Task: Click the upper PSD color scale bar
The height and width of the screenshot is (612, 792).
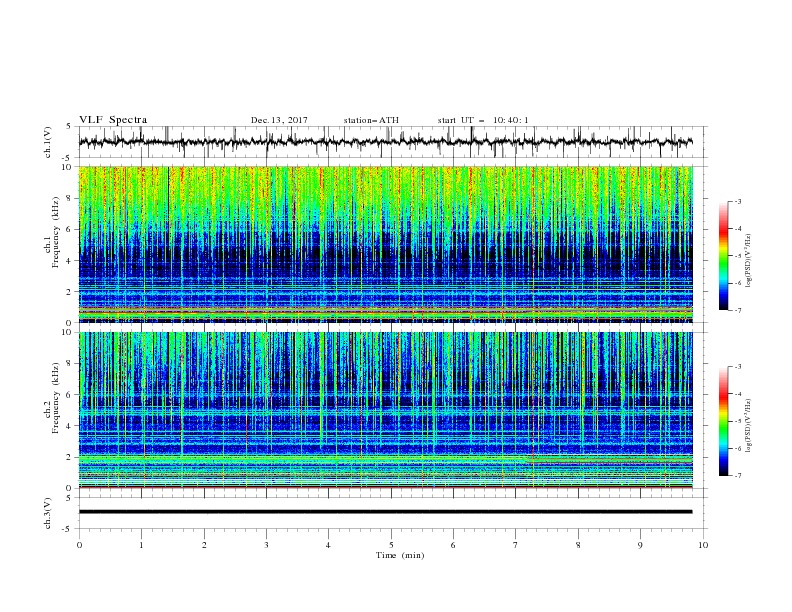Action: 723,256
